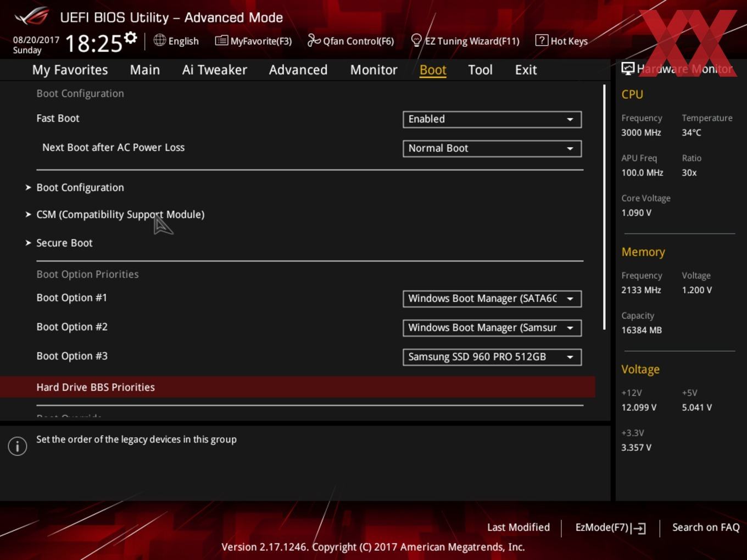
Task: Switch to the Main tab
Action: (x=145, y=70)
